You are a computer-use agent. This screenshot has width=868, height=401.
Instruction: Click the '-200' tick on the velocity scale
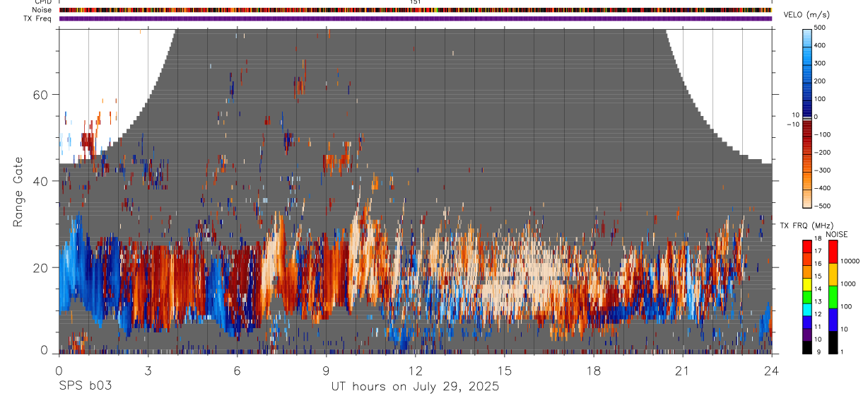tap(822, 152)
